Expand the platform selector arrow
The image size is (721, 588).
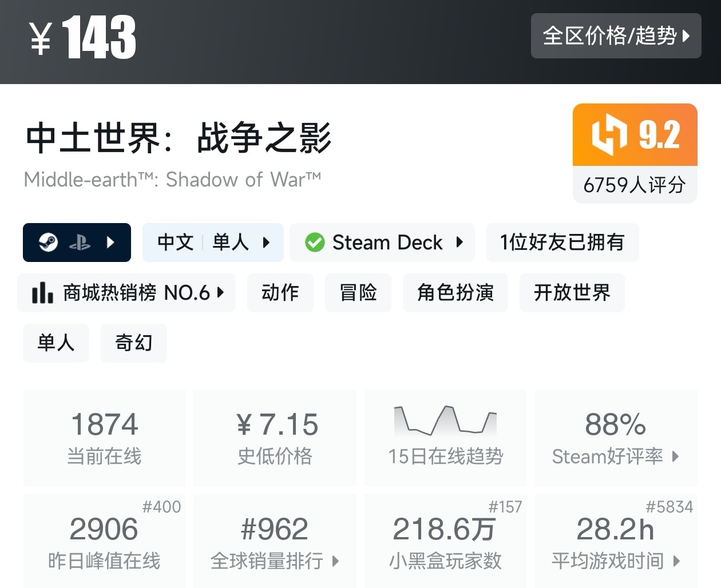pyautogui.click(x=111, y=243)
